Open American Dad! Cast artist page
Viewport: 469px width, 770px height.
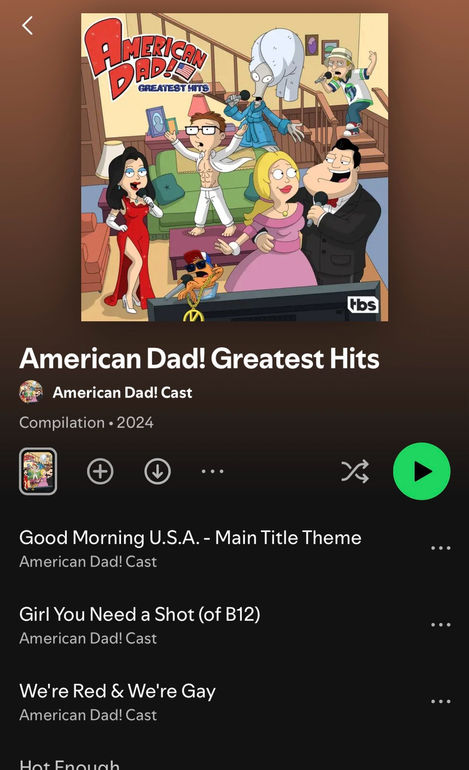[x=122, y=392]
